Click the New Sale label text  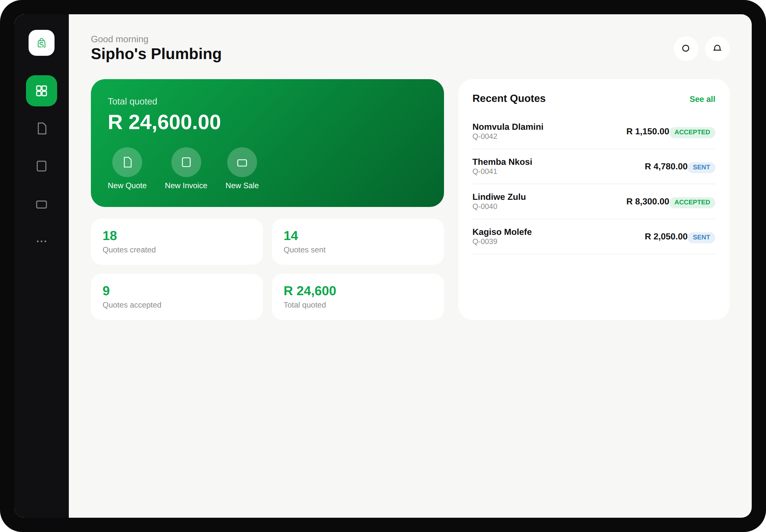[242, 186]
